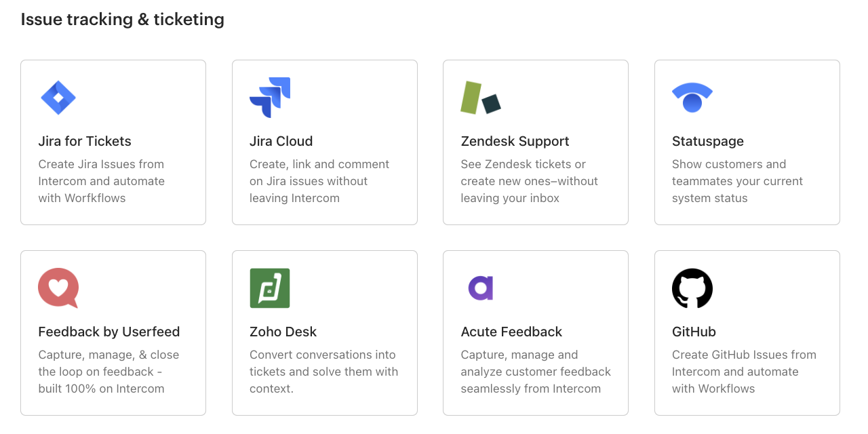Click the Jira Cloud card description text
868x434 pixels.
coord(319,181)
